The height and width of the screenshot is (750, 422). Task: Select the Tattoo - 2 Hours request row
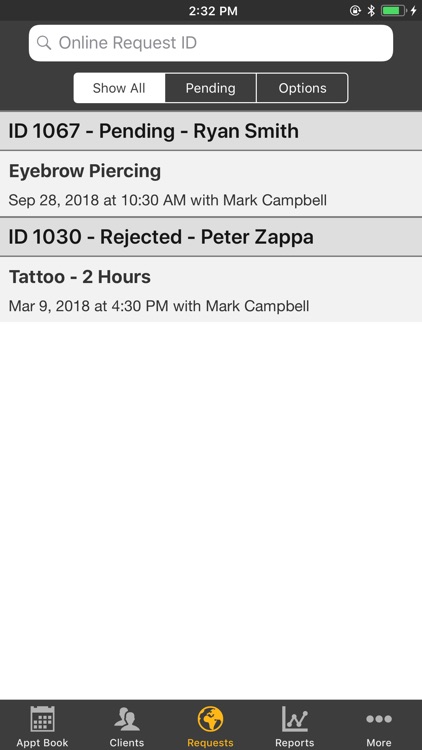click(x=211, y=290)
